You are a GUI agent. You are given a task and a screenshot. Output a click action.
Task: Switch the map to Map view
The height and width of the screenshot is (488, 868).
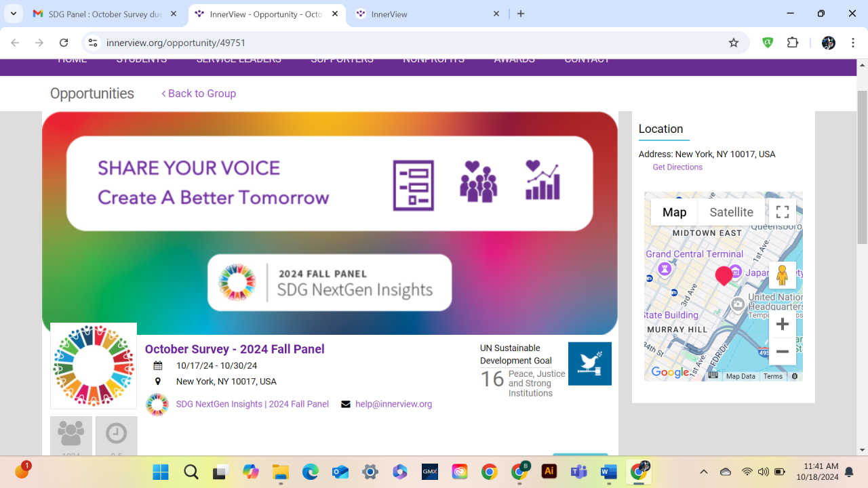click(x=674, y=212)
